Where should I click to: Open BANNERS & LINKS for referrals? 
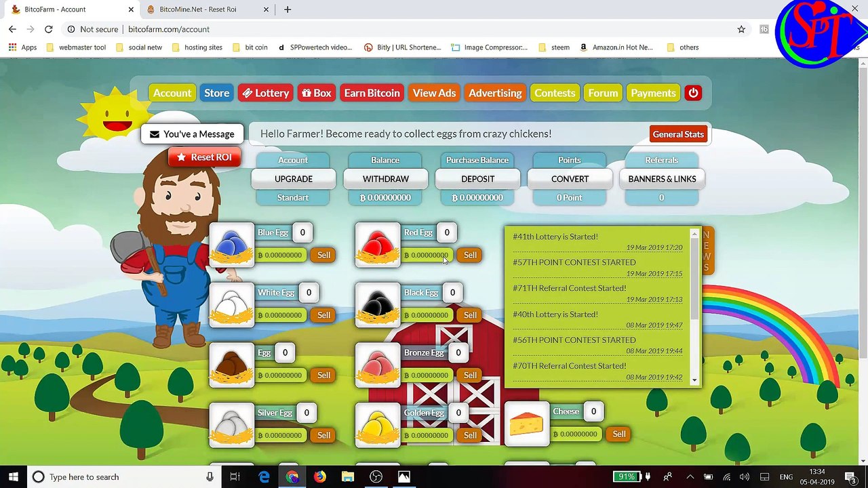pyautogui.click(x=662, y=179)
